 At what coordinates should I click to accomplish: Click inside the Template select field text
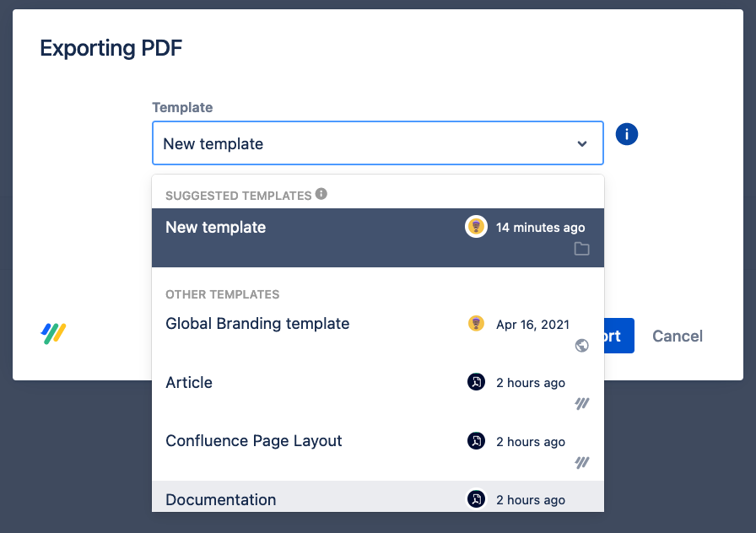click(x=214, y=144)
